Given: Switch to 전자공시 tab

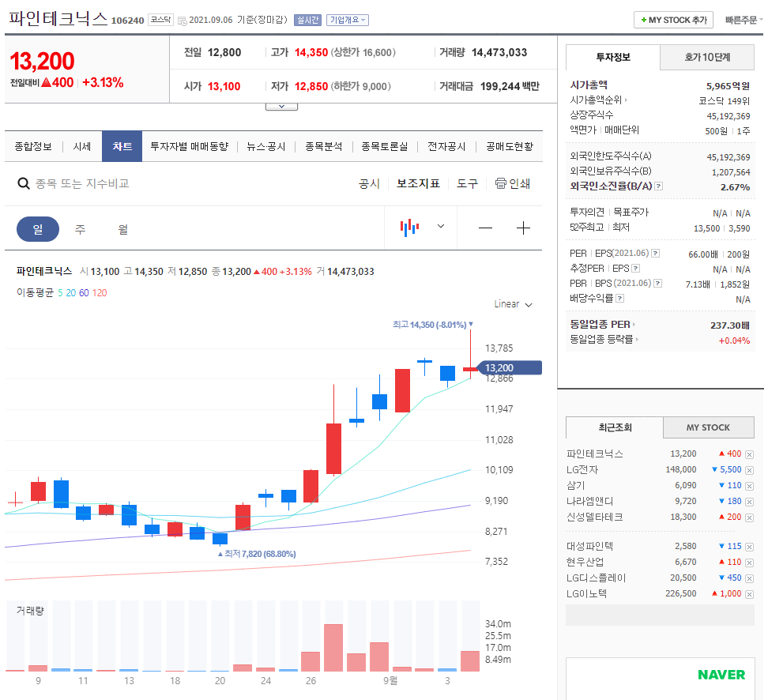Looking at the screenshot, I should point(446,146).
